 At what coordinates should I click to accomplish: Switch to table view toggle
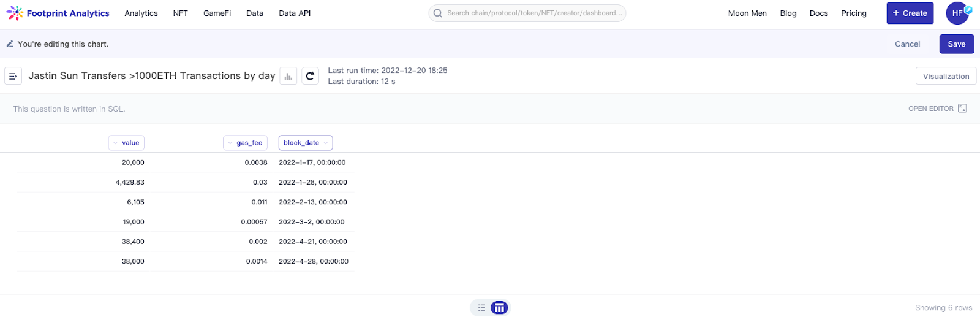pos(499,308)
